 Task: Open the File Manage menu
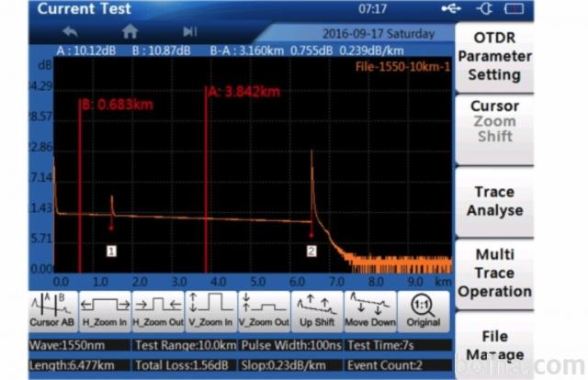495,345
